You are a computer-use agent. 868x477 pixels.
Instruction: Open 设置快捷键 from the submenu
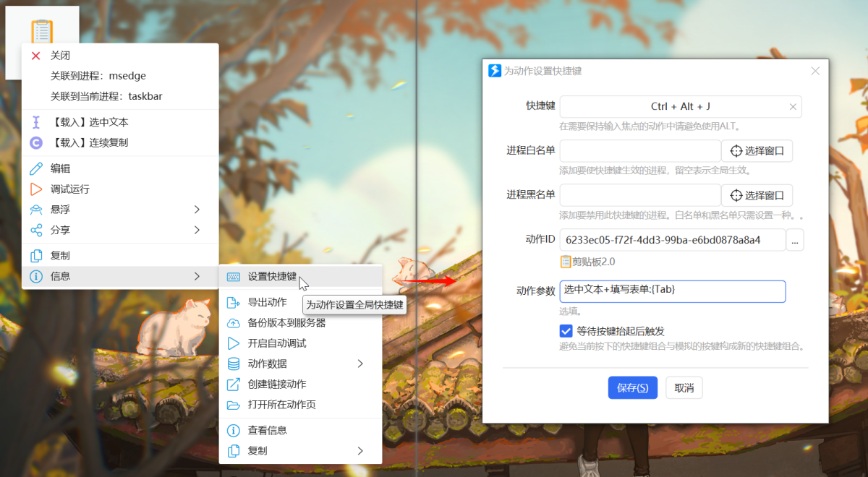click(x=300, y=276)
